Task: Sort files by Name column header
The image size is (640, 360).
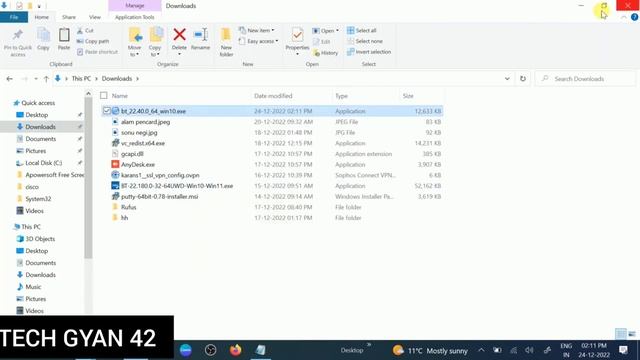Action: click(120, 96)
